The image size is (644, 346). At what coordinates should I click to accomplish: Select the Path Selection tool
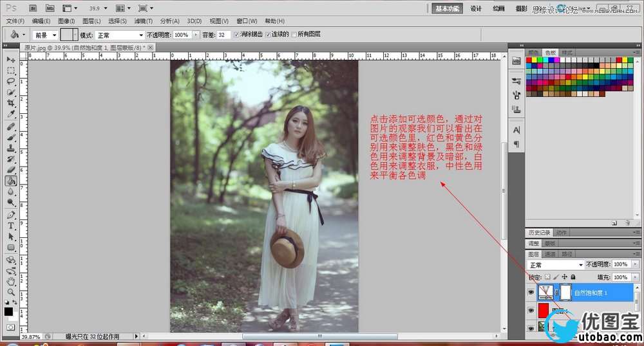(11, 237)
